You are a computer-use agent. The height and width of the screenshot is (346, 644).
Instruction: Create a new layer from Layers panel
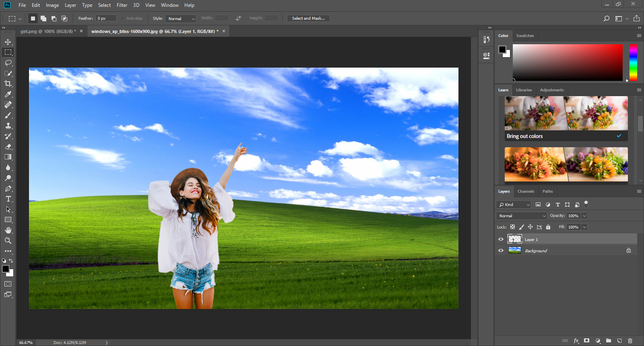tap(619, 341)
